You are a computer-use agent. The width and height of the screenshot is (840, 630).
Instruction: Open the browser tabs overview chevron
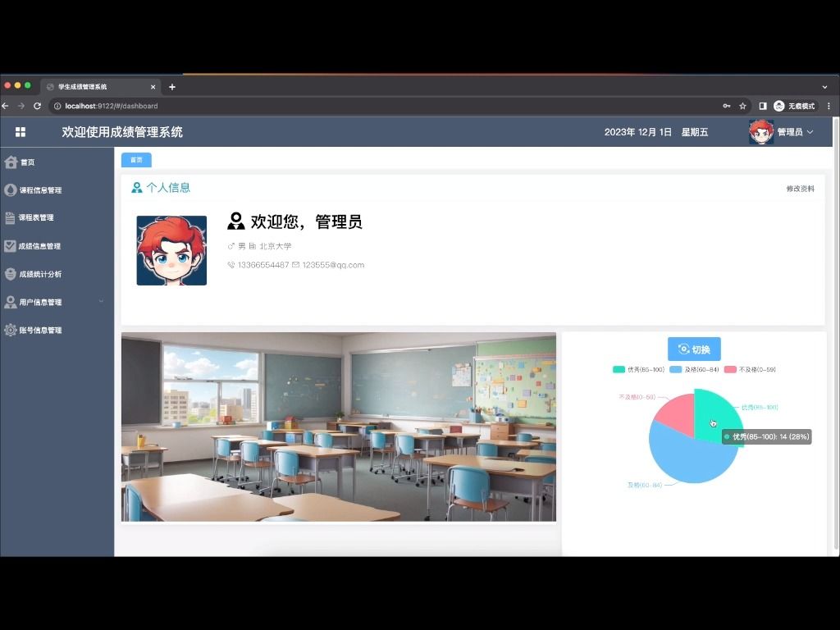click(824, 86)
